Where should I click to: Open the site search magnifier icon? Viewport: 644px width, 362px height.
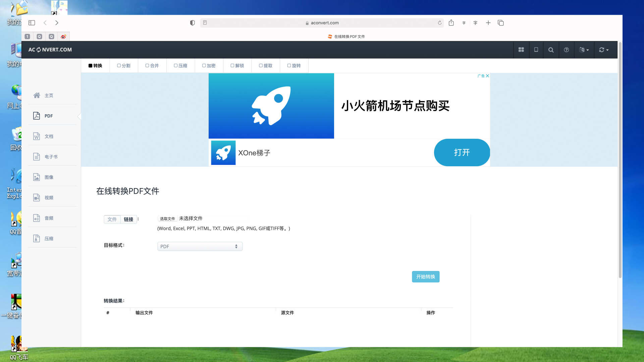(551, 50)
